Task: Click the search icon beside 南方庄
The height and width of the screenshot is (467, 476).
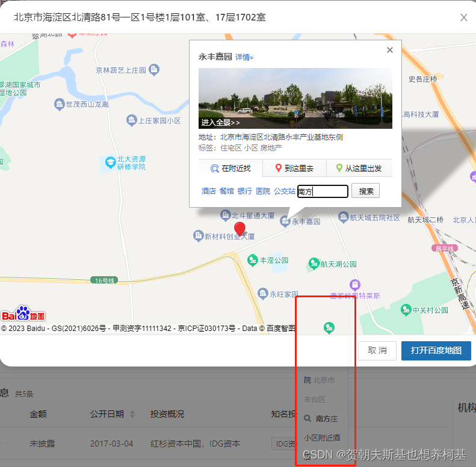Action: [x=308, y=418]
